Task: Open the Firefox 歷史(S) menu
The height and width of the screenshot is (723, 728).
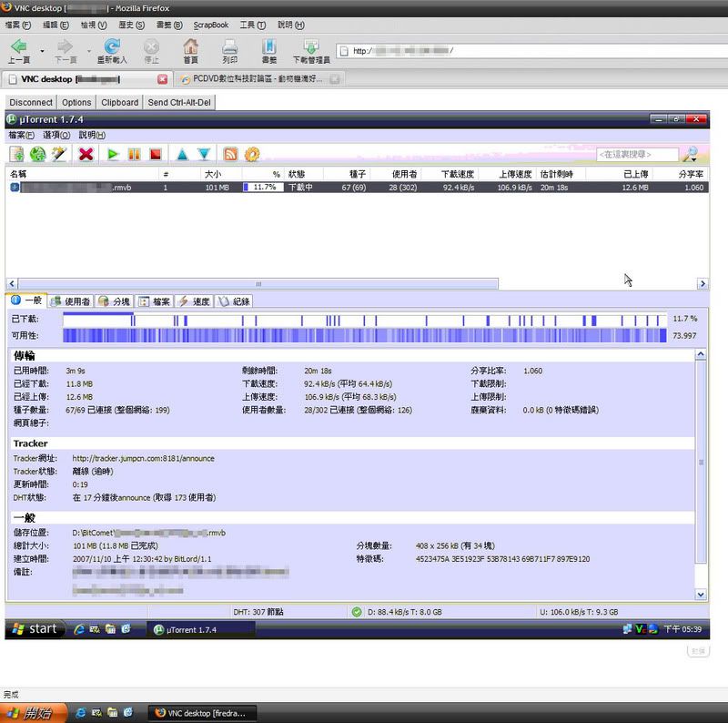Action: point(131,25)
